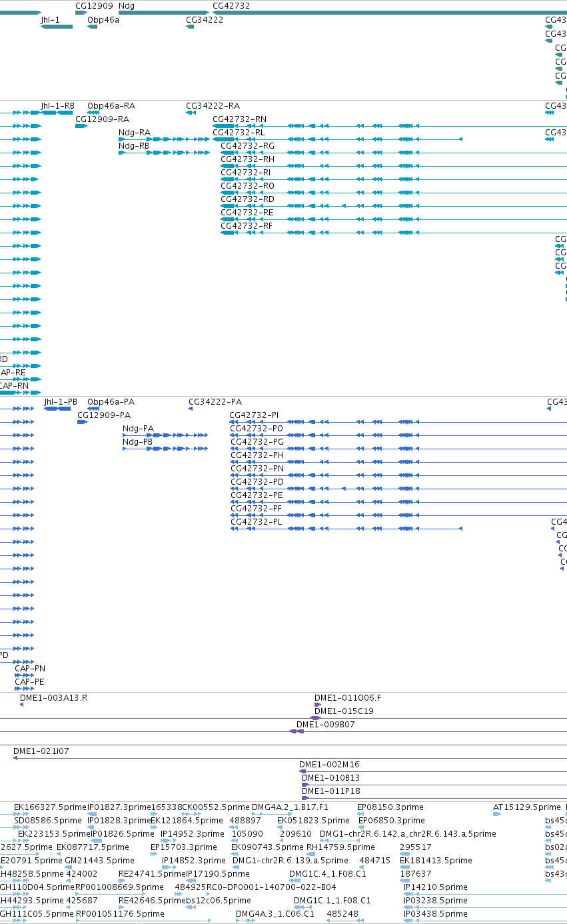Select protein CG42732-PE

(x=257, y=495)
